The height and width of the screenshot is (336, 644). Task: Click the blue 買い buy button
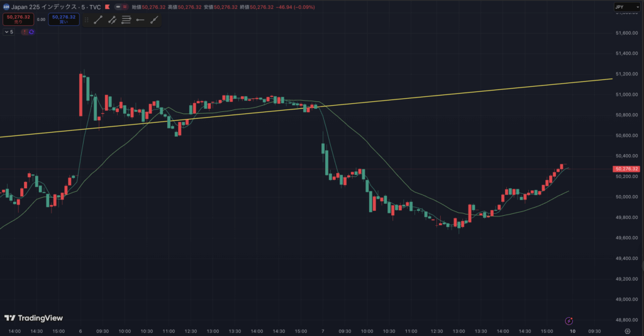[64, 20]
